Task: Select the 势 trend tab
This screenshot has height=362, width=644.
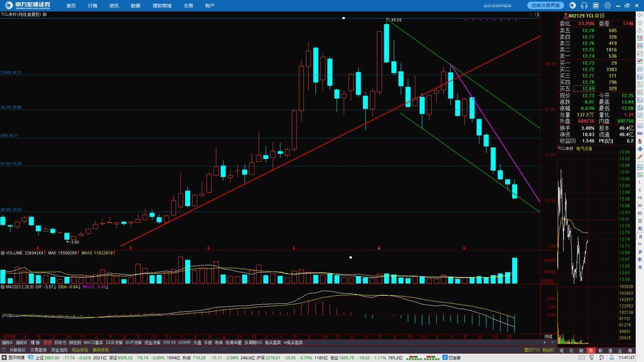Action: (x=591, y=350)
